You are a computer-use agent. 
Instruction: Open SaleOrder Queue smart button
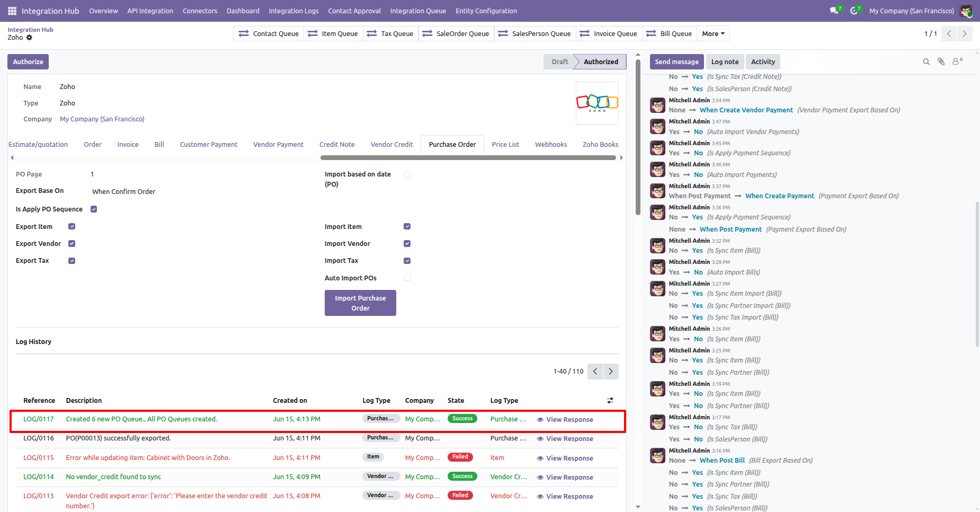[x=456, y=33]
